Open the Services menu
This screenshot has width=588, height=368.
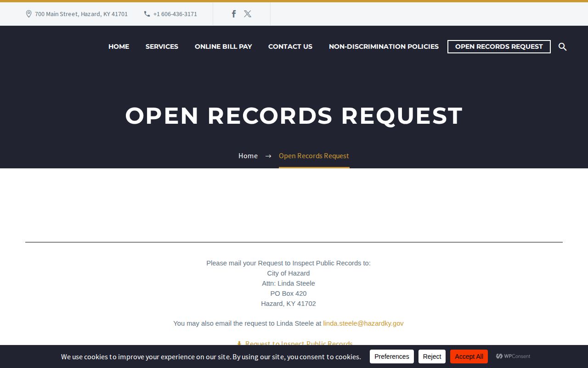click(162, 46)
